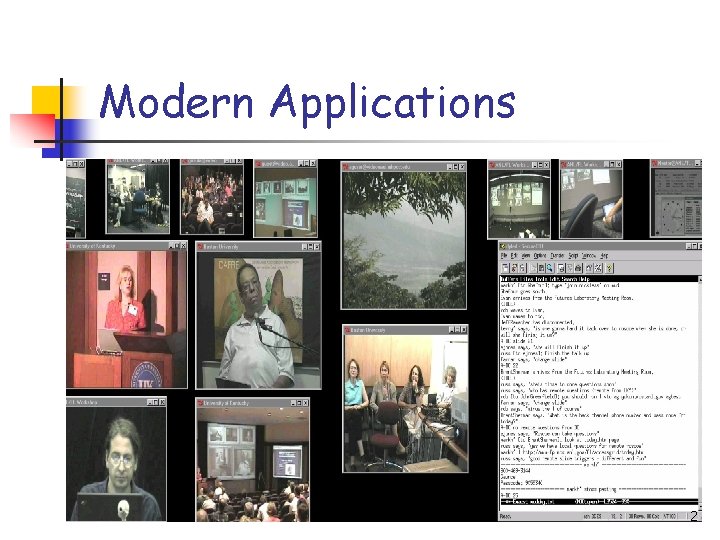
Task: Open the Transfer menu in SecureCRT
Action: (557, 256)
